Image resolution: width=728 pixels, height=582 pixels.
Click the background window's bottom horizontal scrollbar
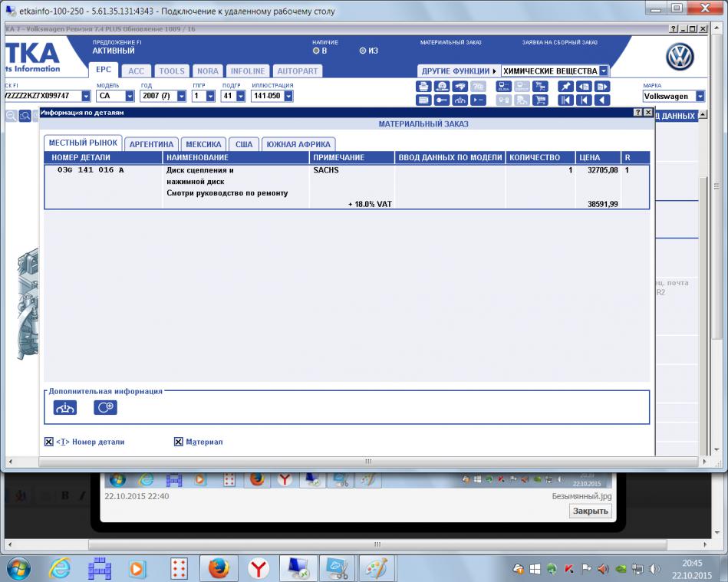pyautogui.click(x=377, y=544)
